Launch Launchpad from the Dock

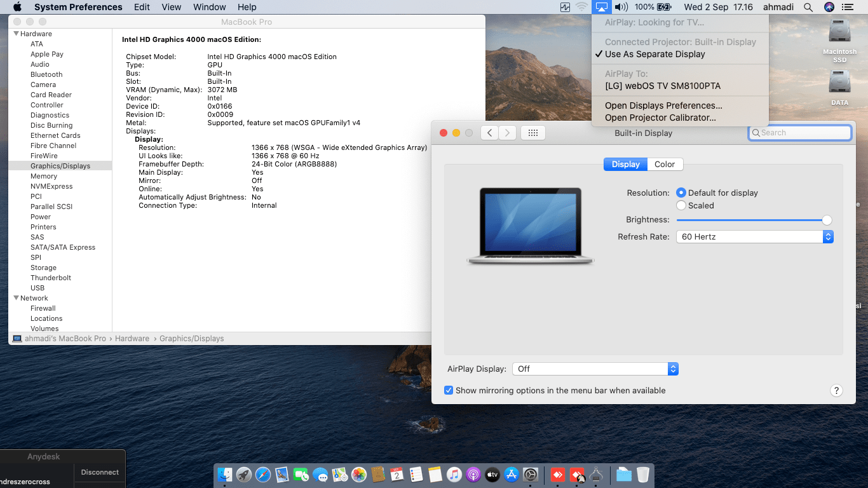[x=244, y=475]
